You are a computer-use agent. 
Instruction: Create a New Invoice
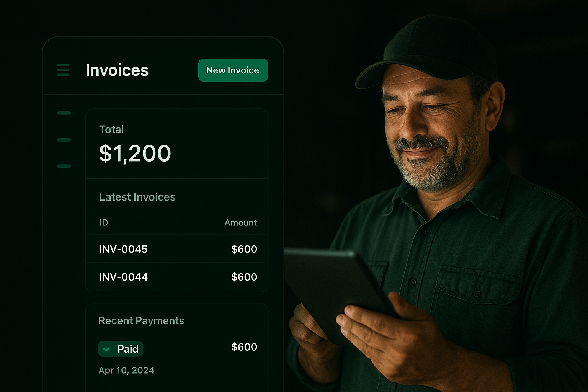[x=233, y=70]
